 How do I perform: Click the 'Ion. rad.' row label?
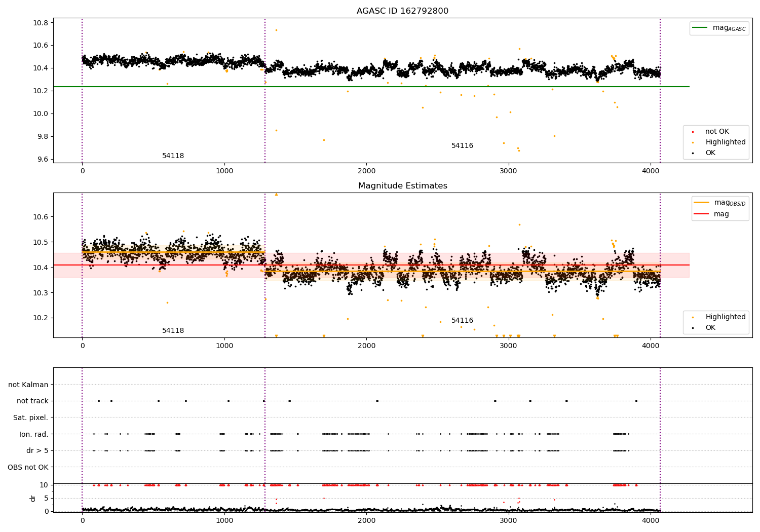pyautogui.click(x=34, y=434)
